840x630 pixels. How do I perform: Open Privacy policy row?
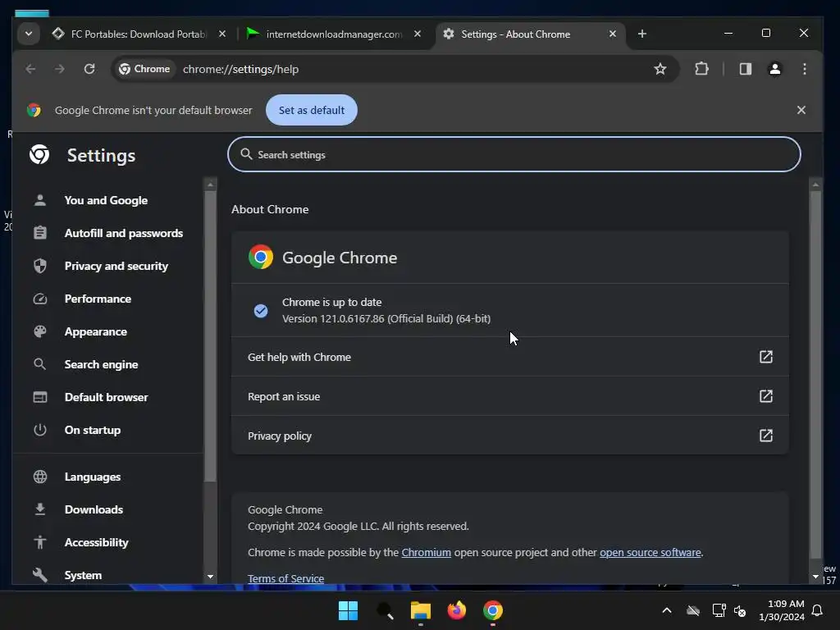click(510, 436)
